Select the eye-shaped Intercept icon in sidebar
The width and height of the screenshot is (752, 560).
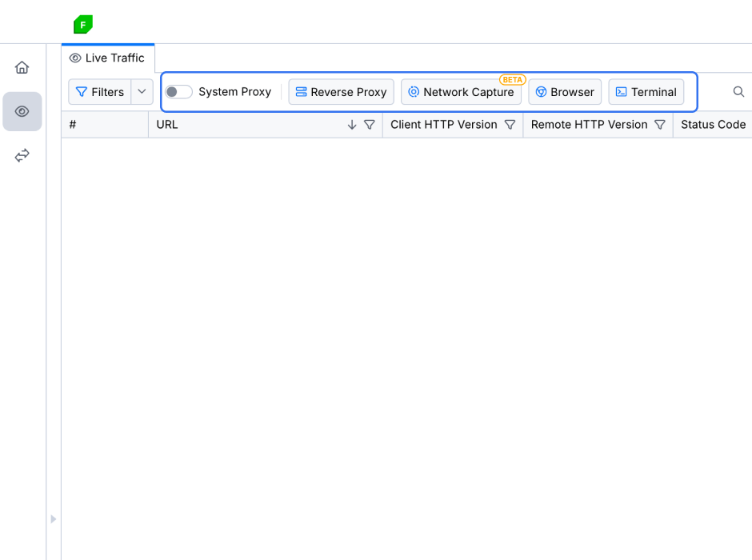[x=22, y=111]
